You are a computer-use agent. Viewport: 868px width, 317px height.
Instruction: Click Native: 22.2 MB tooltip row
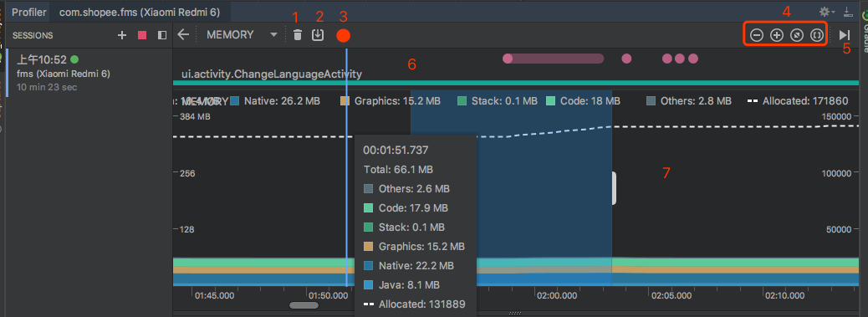coord(409,265)
